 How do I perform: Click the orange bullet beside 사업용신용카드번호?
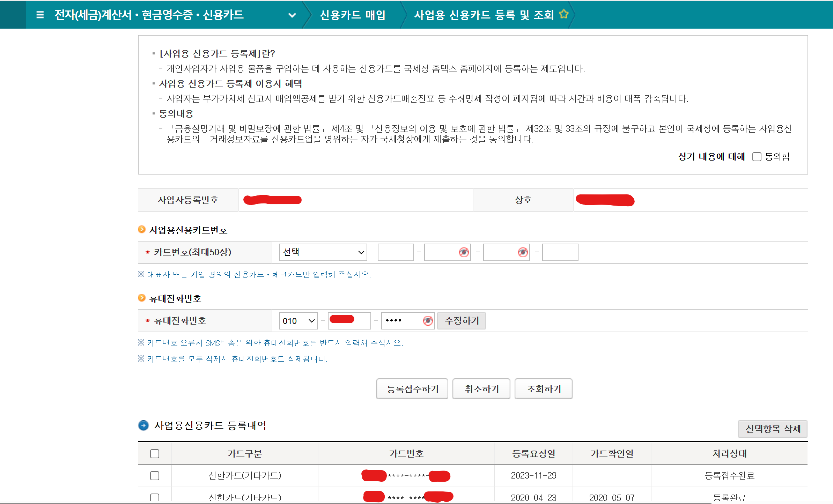coord(141,229)
